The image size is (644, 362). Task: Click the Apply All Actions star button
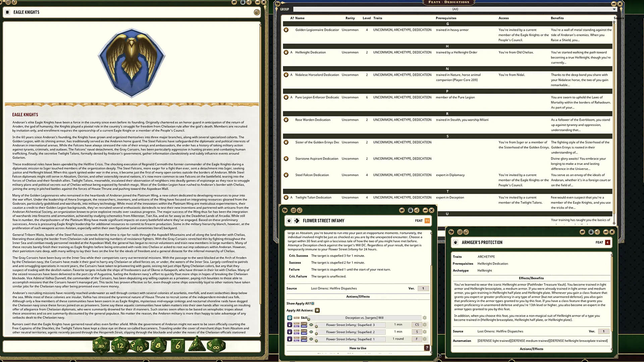tap(317, 310)
